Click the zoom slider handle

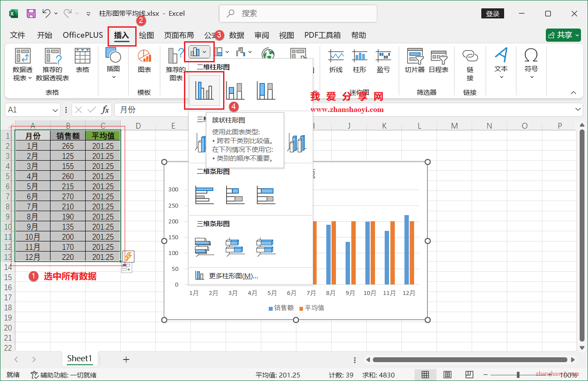pos(519,375)
